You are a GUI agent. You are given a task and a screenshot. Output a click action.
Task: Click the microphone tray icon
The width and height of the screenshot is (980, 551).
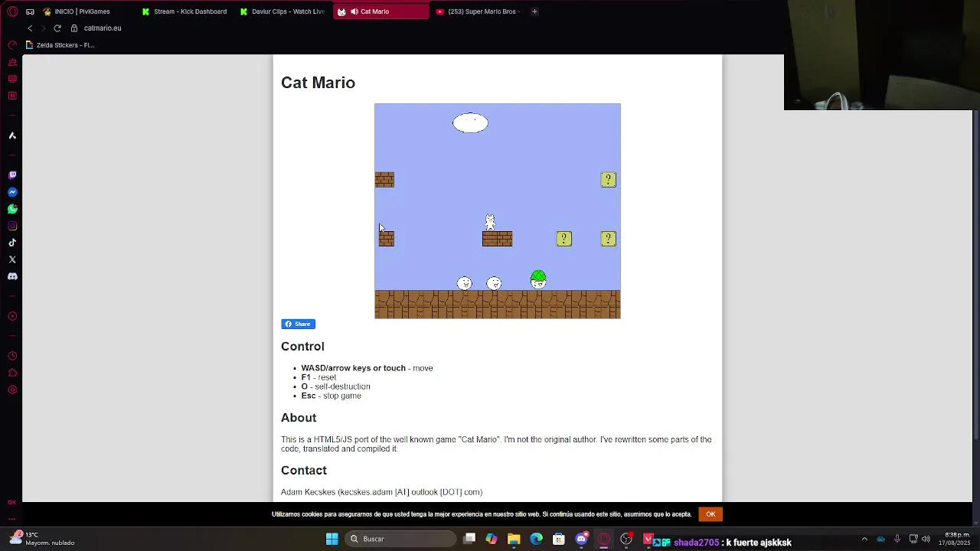(897, 539)
